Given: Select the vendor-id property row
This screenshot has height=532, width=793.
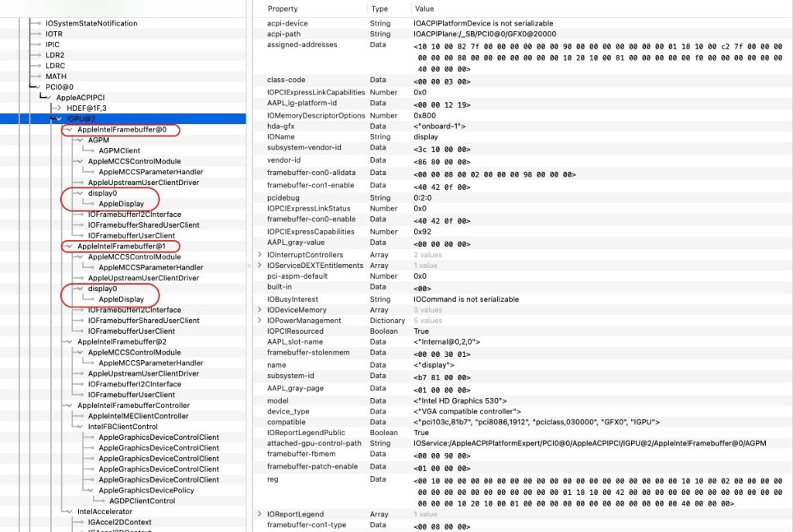Looking at the screenshot, I should (x=523, y=160).
